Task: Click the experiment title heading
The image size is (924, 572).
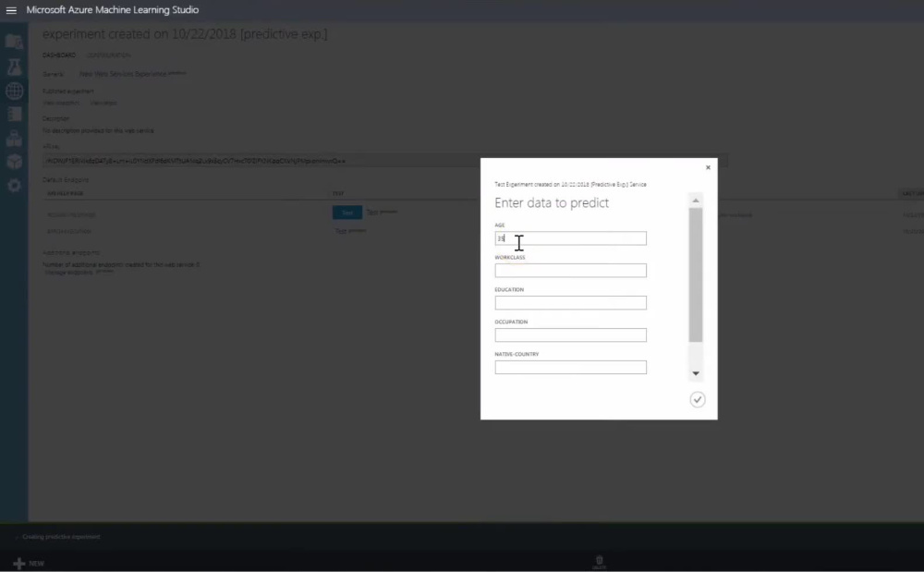Action: (185, 34)
